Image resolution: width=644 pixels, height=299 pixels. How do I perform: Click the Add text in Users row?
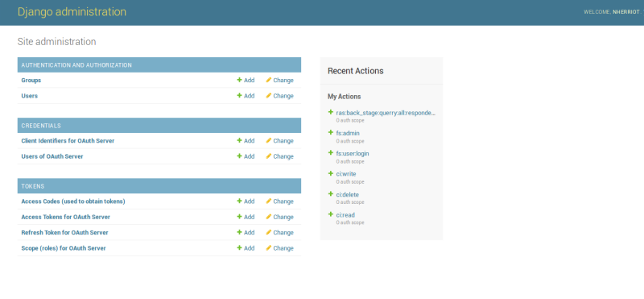point(250,96)
